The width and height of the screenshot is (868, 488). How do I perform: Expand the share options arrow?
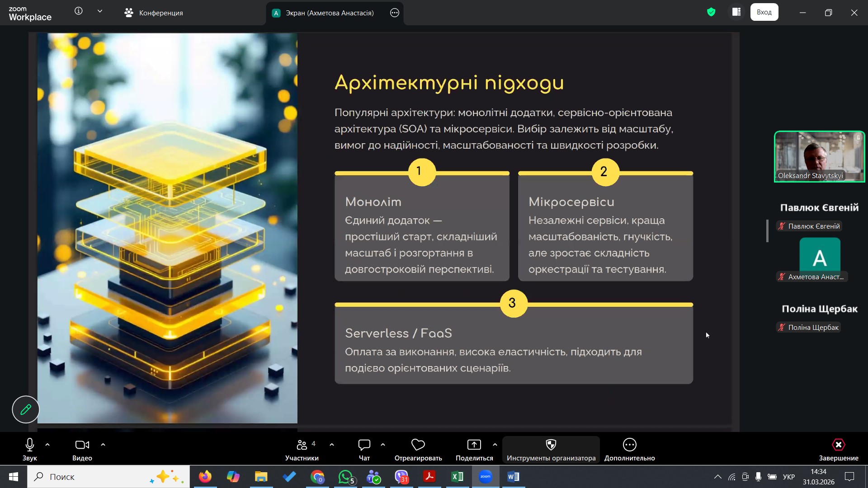[495, 445]
